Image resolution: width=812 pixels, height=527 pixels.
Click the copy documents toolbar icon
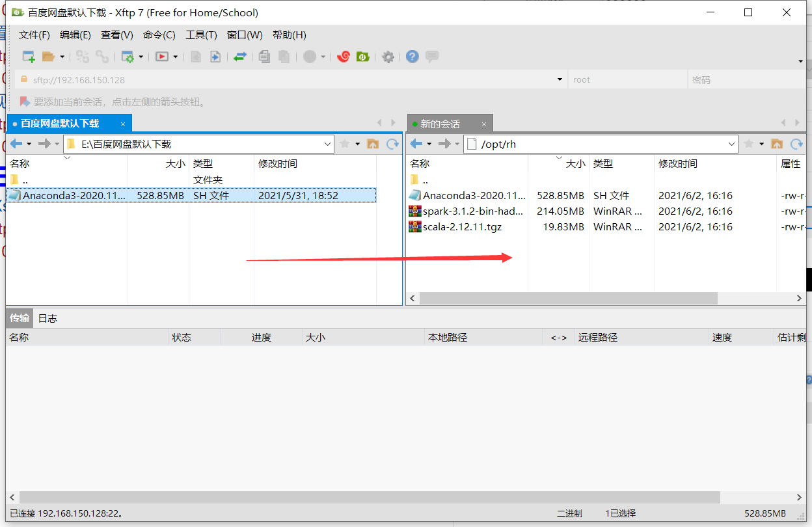click(264, 57)
